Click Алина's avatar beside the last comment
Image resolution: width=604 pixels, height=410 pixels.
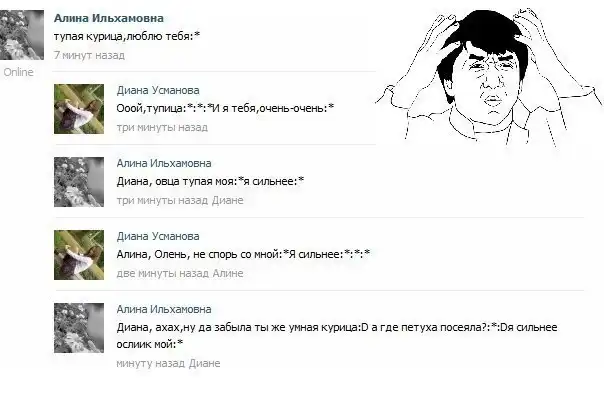(x=79, y=328)
